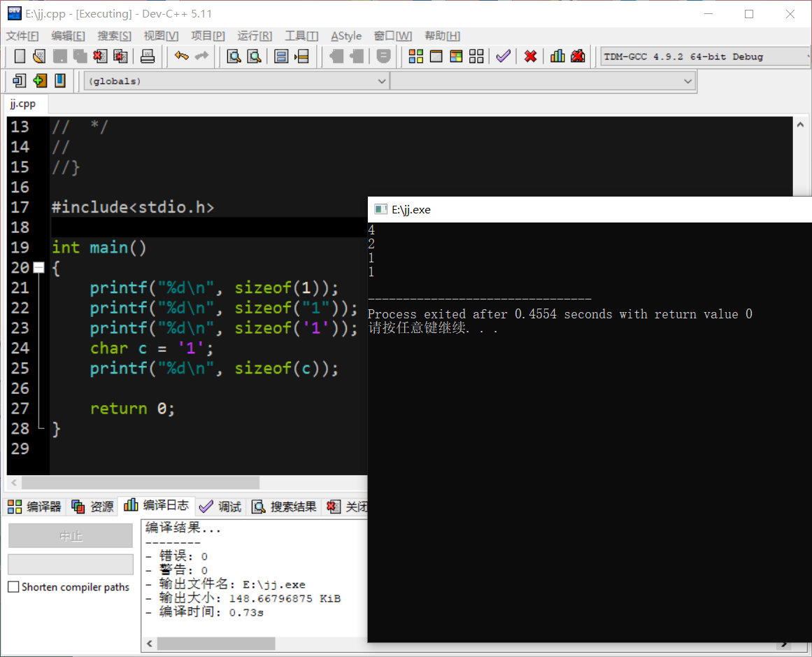Open the (globals) class dropdown
812x657 pixels.
click(236, 81)
